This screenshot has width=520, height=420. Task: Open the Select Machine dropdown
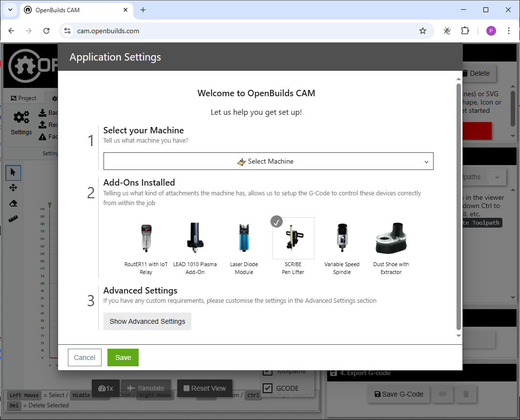click(268, 161)
